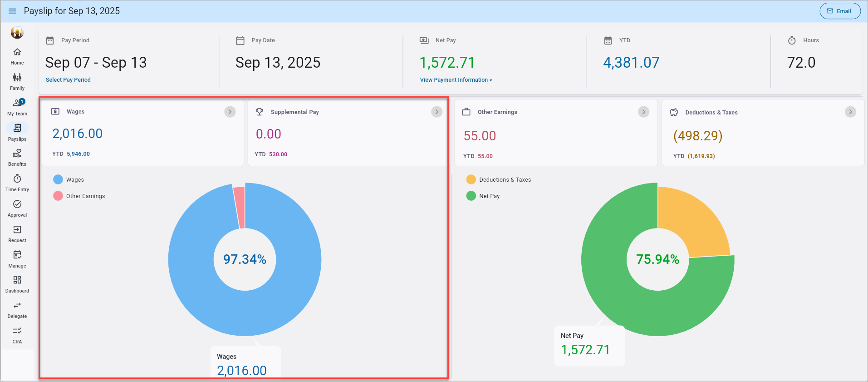Click the user profile avatar

point(17,33)
